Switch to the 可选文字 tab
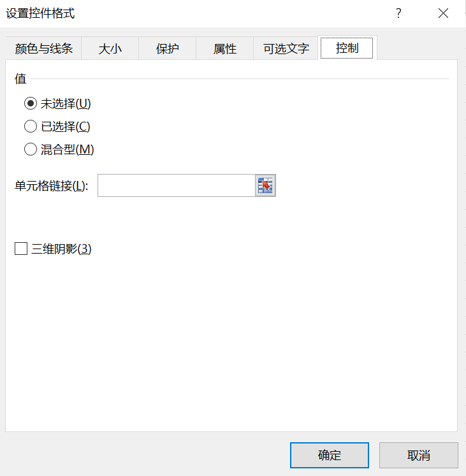 point(286,48)
